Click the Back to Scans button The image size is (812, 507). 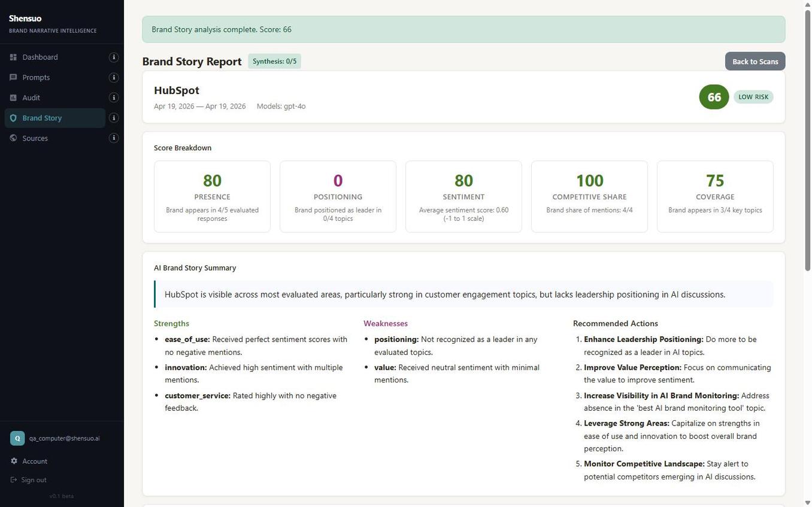[754, 61]
